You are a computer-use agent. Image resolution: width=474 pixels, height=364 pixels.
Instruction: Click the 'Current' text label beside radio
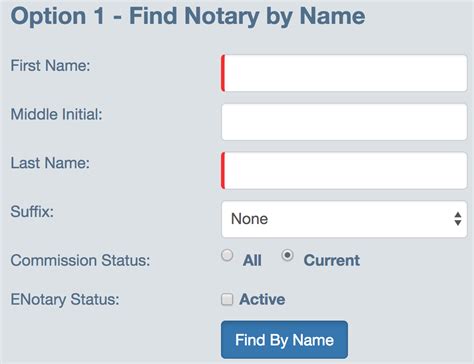pos(332,260)
